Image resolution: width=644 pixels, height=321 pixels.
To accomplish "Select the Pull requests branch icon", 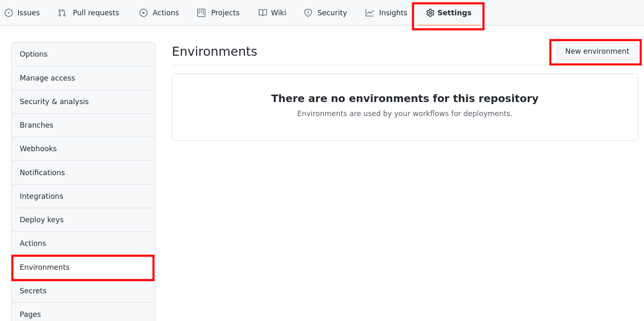I will [61, 12].
